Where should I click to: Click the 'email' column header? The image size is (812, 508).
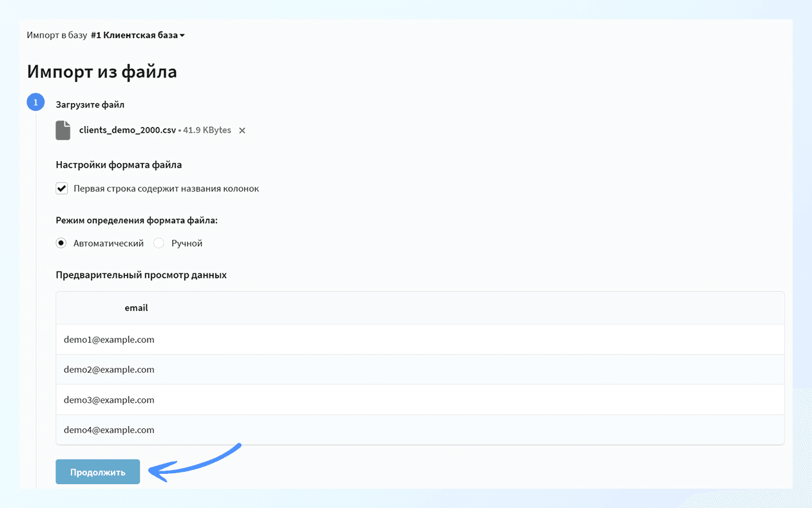pos(136,308)
